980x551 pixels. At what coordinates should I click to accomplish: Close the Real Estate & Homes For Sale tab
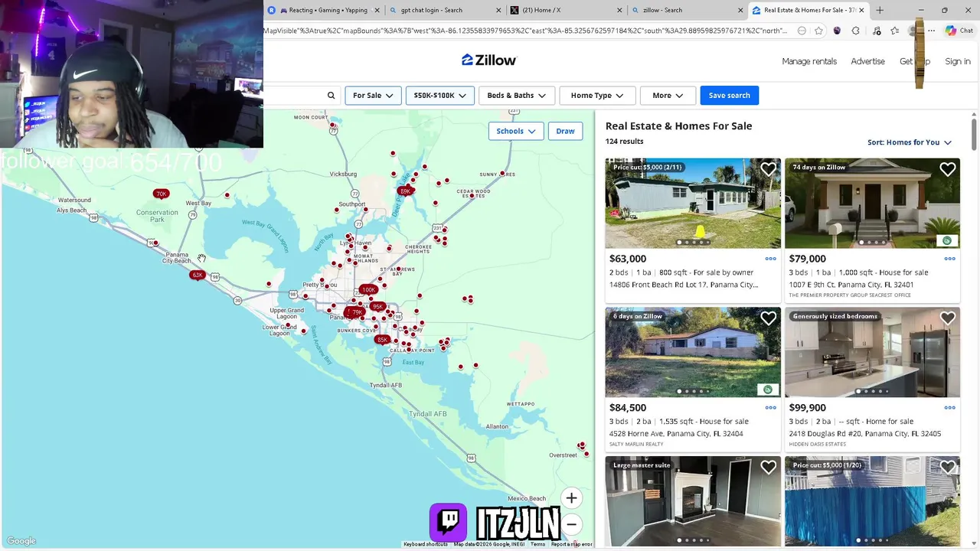(861, 10)
